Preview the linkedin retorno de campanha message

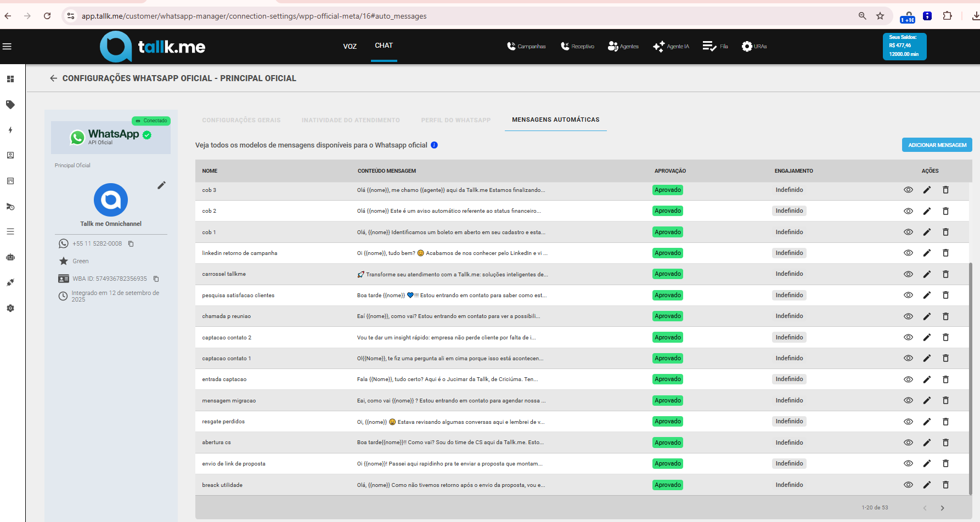point(908,253)
